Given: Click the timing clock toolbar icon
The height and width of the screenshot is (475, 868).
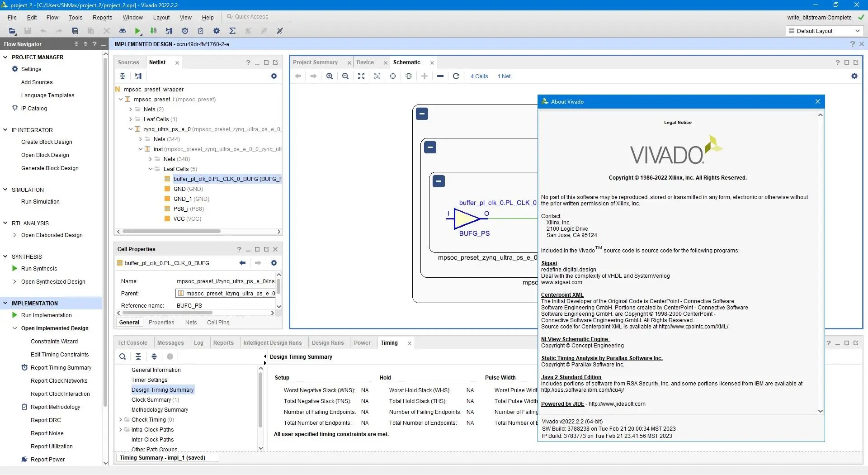Looking at the screenshot, I should [185, 31].
